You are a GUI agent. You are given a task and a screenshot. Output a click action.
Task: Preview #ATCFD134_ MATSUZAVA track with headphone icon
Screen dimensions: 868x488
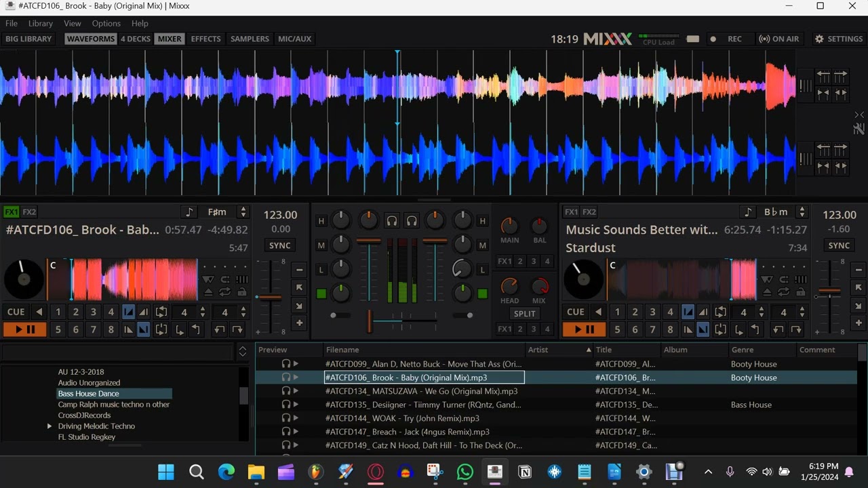tap(286, 391)
